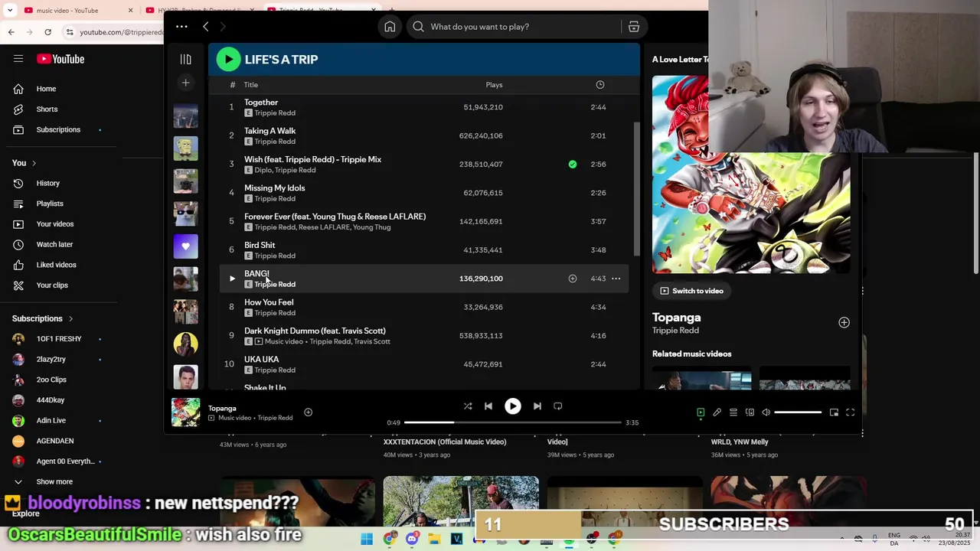Open Liked Songs purple heart tile
The image size is (980, 551).
click(185, 246)
